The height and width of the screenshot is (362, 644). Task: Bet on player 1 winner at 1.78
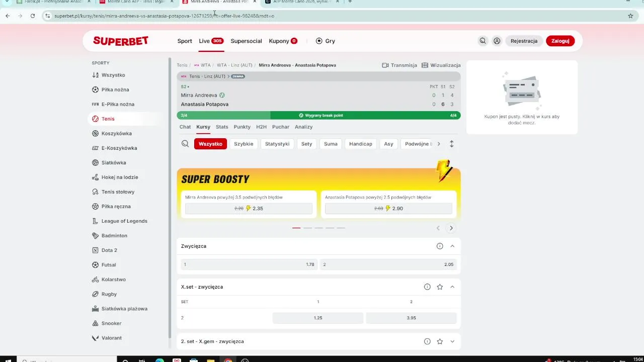coord(249,264)
